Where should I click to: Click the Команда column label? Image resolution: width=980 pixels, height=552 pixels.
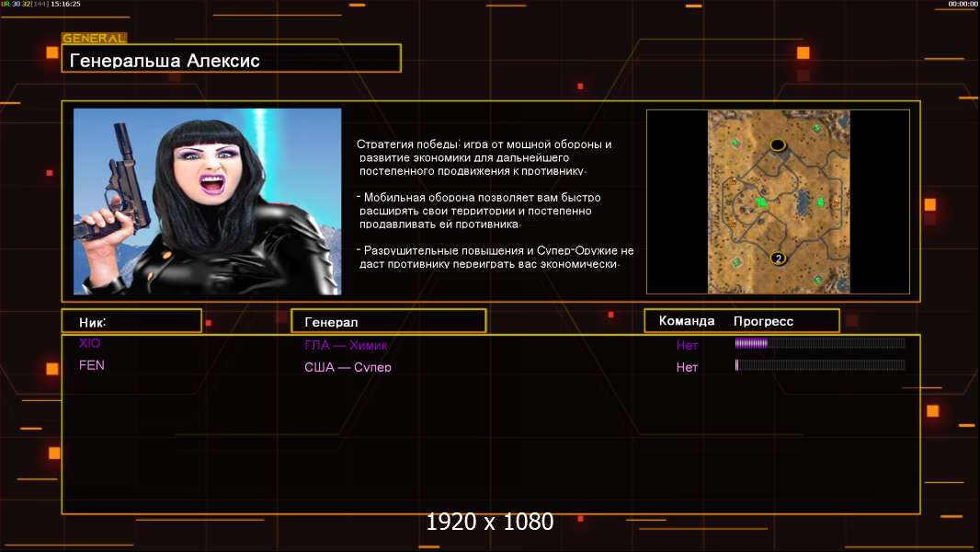(x=687, y=321)
